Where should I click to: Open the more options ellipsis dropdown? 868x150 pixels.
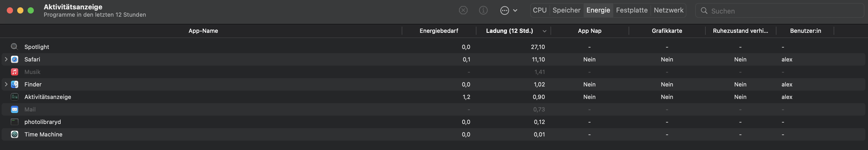508,10
